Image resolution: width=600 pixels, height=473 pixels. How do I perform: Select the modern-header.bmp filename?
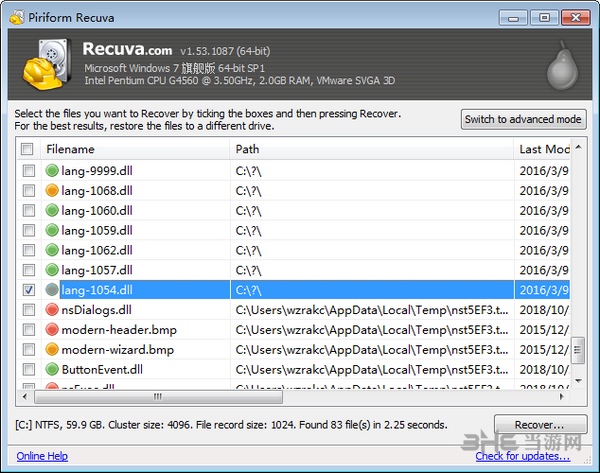[x=119, y=330]
